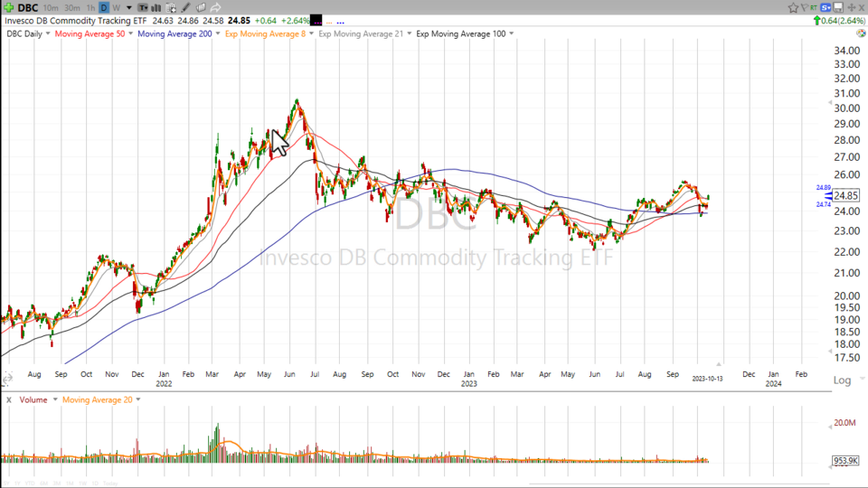Viewport: 868px width, 488px height.
Task: Click the RT real-time data indicator
Action: 814,8
